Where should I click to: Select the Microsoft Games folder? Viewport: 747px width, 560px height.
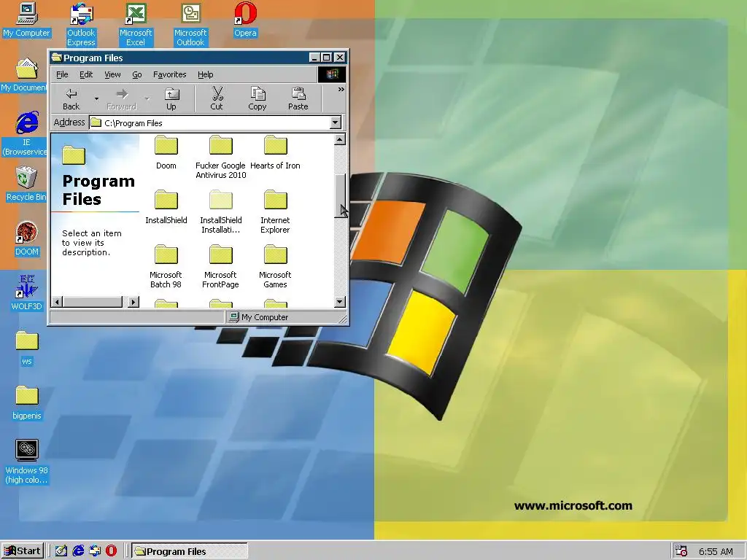click(275, 267)
